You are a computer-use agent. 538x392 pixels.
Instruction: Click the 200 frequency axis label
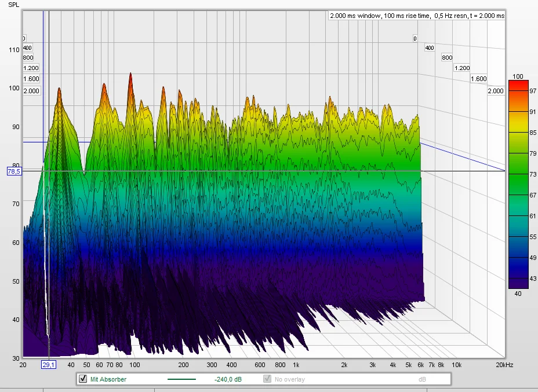click(183, 365)
